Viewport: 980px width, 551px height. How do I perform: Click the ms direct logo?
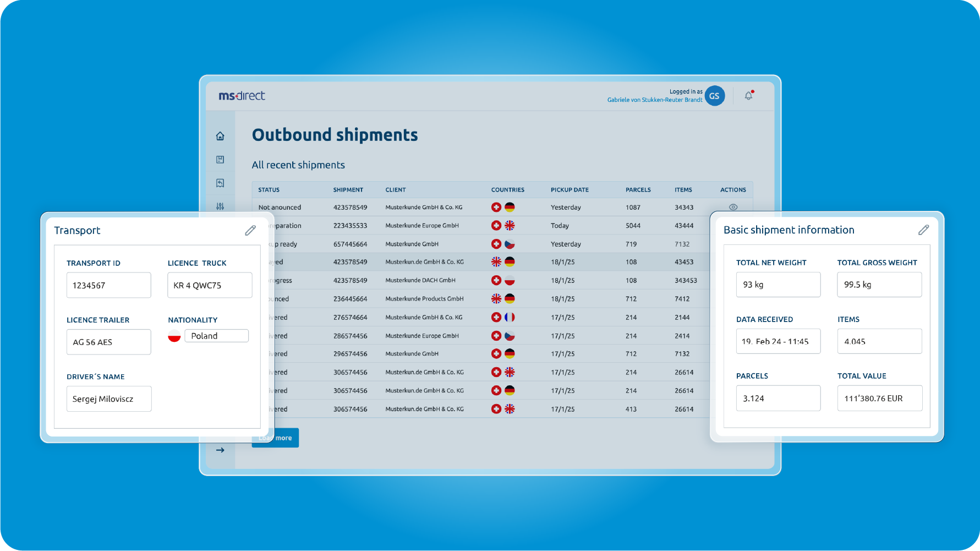[x=242, y=96]
